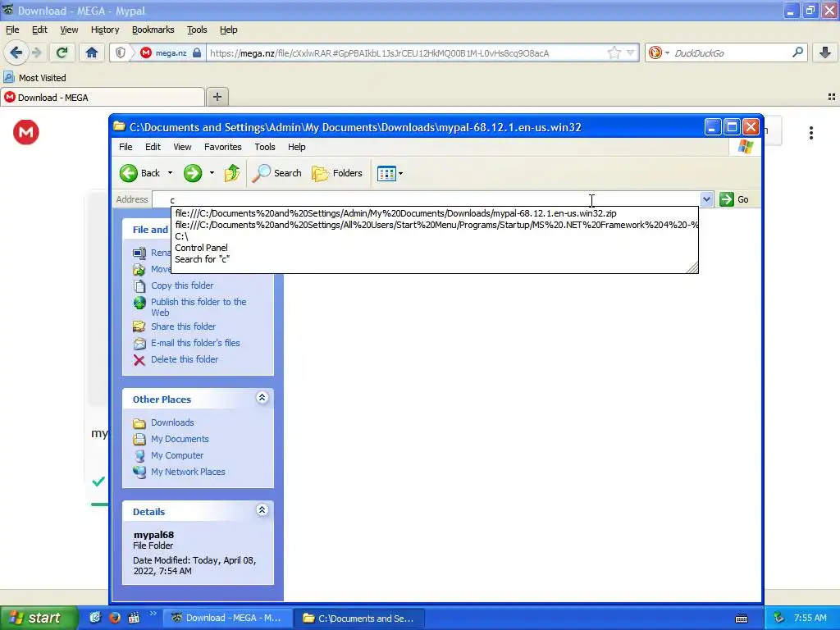Go up one folder level
840x630 pixels.
232,173
